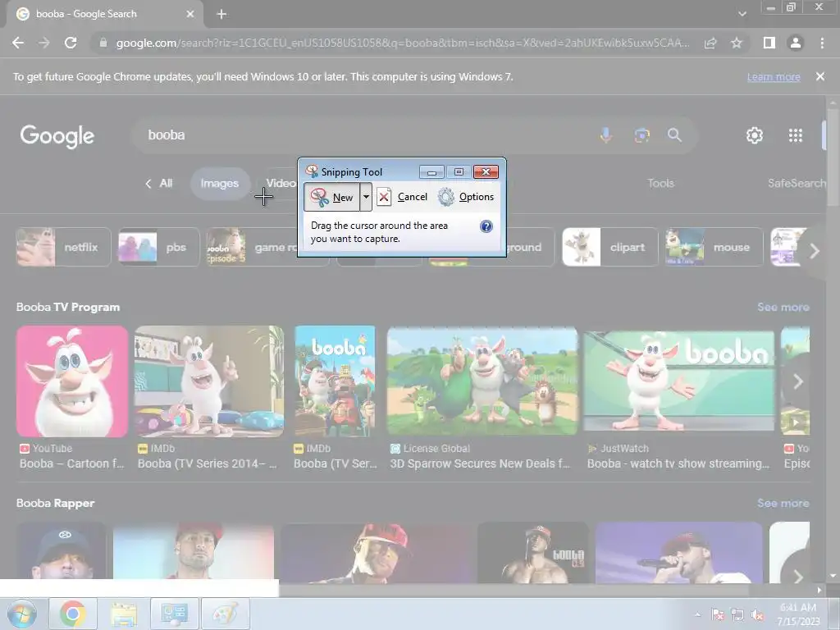Click See more for Booba Rapper
The width and height of the screenshot is (840, 630).
[783, 503]
